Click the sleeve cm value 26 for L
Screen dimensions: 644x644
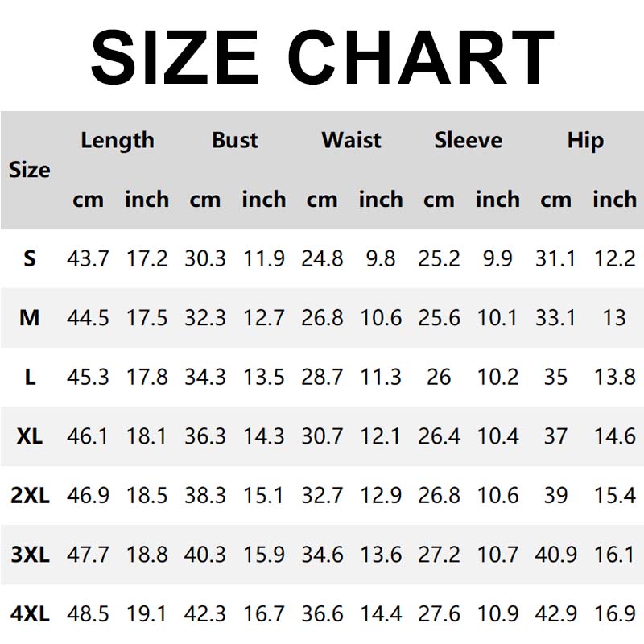439,377
